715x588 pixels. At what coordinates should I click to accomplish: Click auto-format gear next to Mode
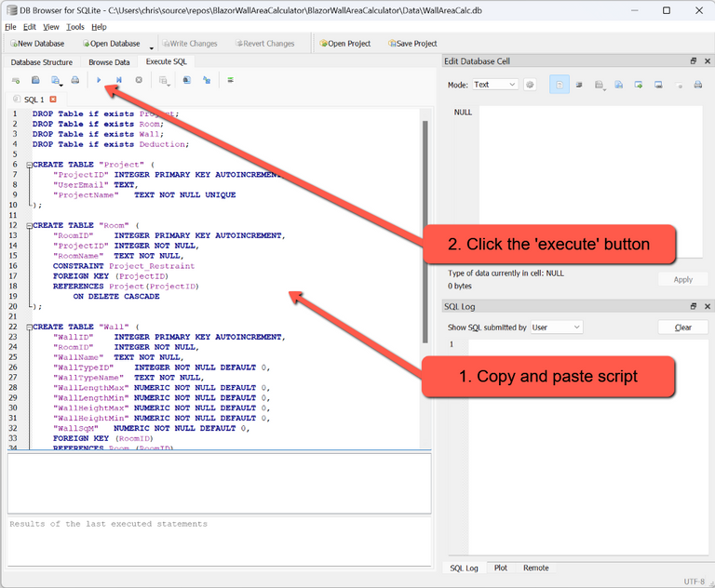(530, 85)
